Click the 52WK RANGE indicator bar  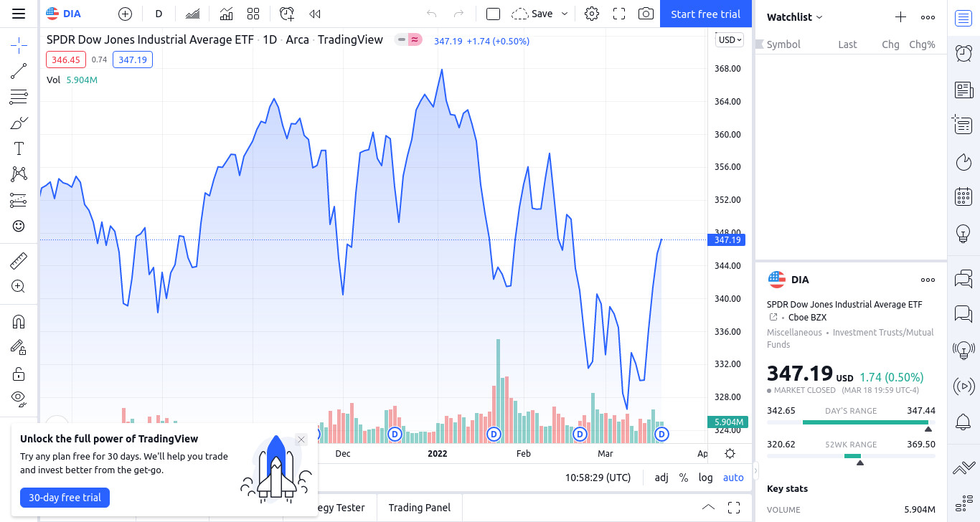tap(851, 456)
